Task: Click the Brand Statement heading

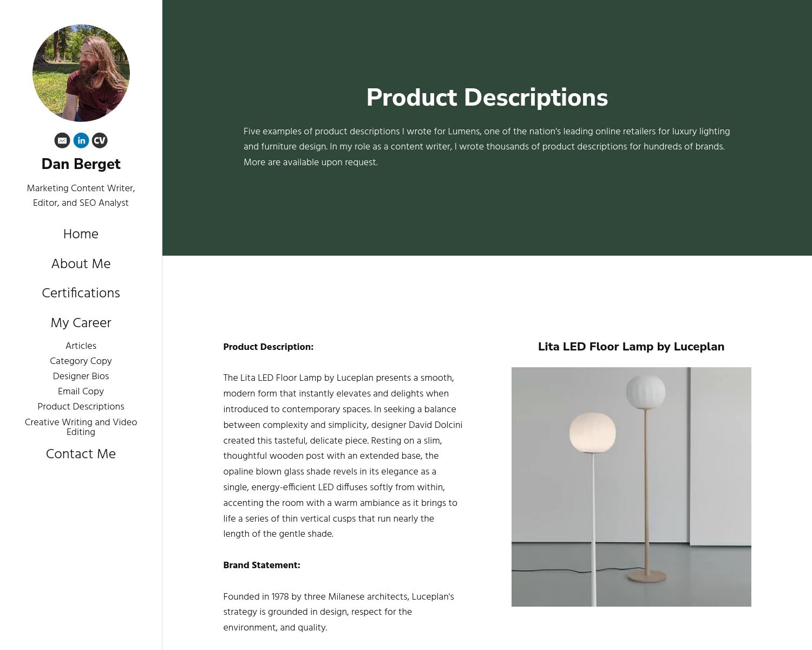Action: pyautogui.click(x=261, y=565)
